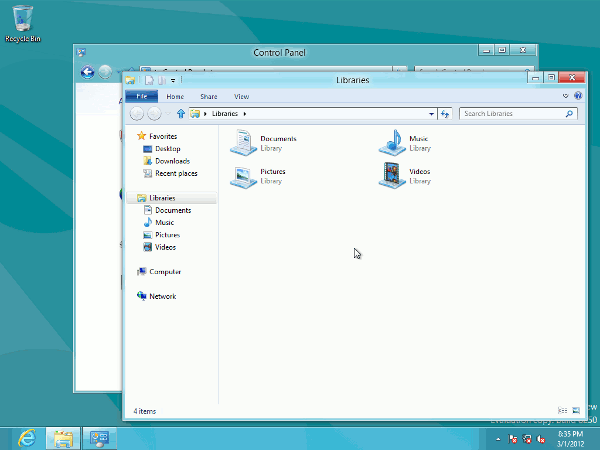Click the volume tray icon

(541, 439)
